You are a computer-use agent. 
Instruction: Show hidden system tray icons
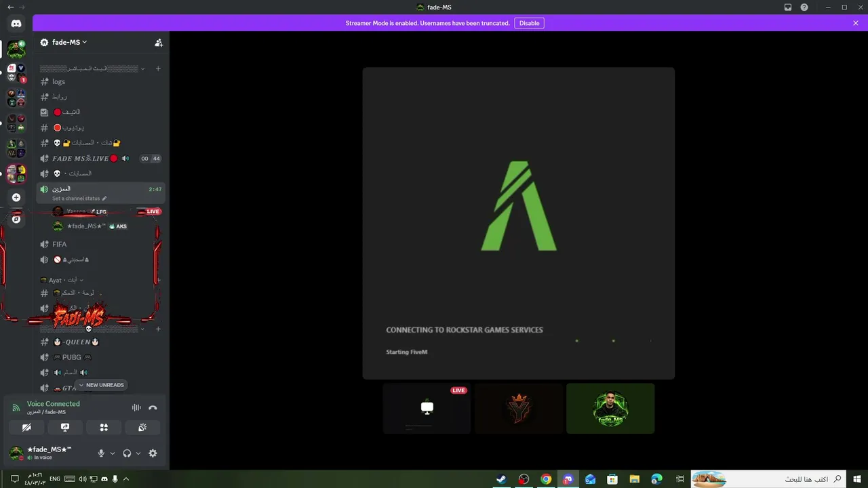point(126,479)
